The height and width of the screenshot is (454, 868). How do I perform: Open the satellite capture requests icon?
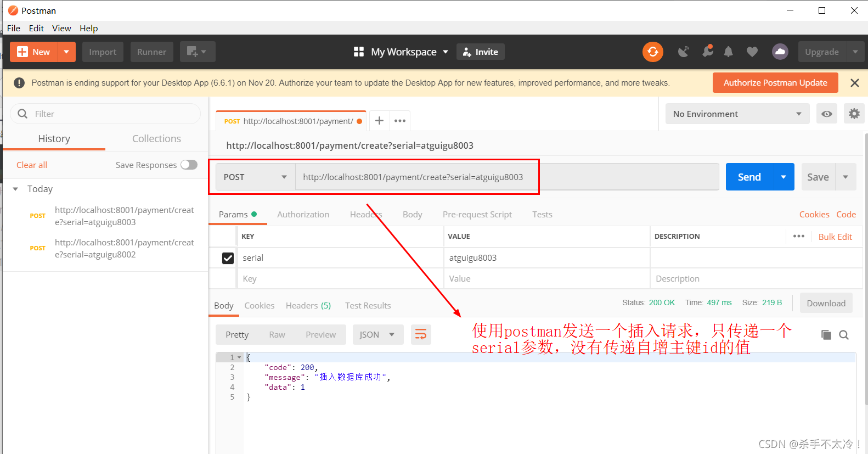pyautogui.click(x=683, y=52)
